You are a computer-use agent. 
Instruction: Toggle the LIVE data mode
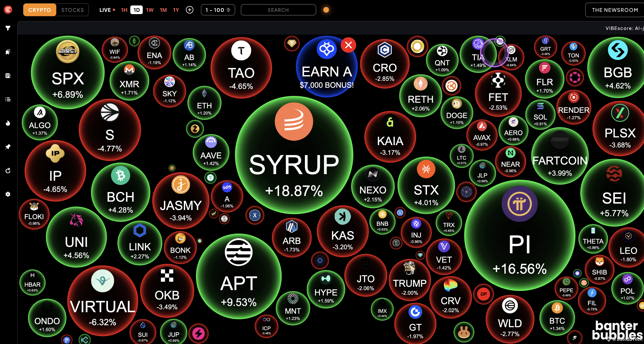tap(107, 10)
